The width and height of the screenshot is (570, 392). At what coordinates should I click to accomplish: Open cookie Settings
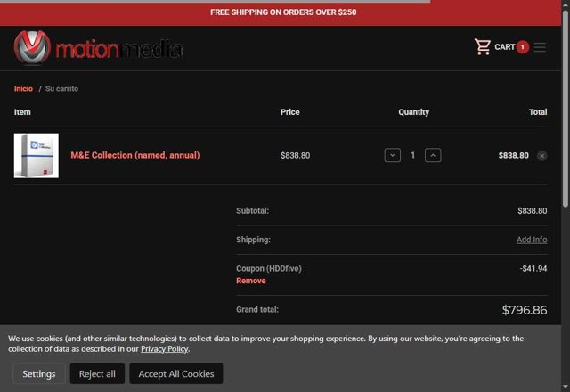39,374
